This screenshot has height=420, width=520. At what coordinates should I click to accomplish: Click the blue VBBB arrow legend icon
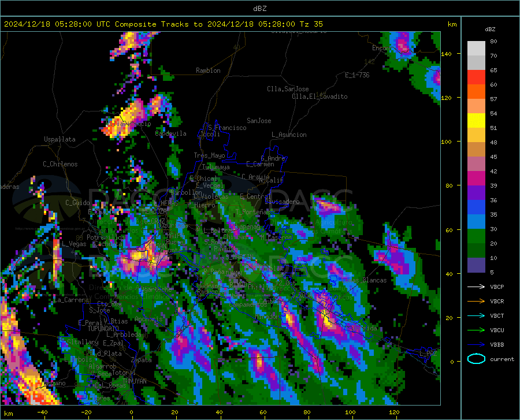click(x=476, y=345)
